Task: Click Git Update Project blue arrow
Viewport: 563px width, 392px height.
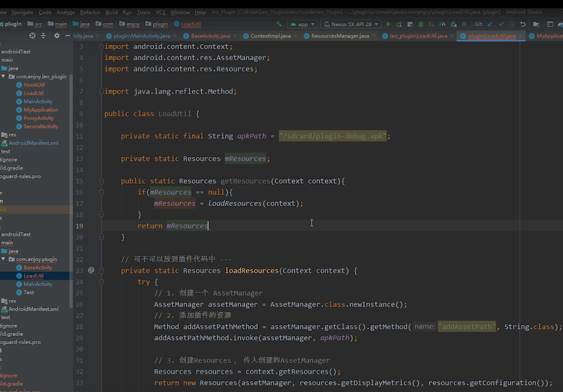Action: coord(490,24)
